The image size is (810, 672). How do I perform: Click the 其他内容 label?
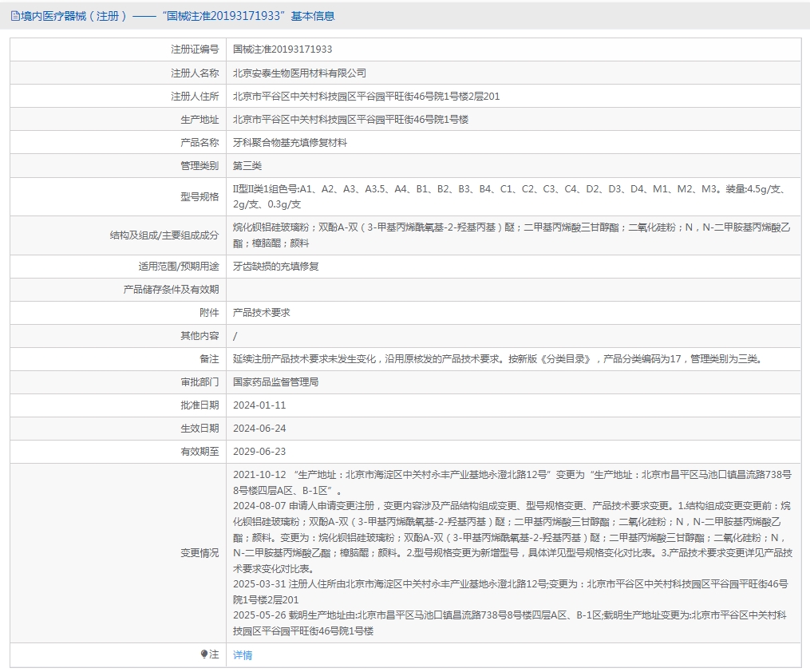pyautogui.click(x=200, y=336)
